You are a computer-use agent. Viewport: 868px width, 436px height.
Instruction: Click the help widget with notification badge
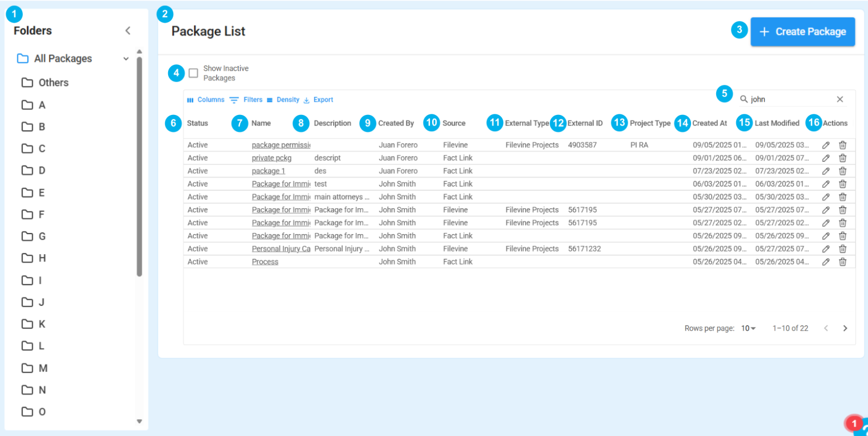[858, 425]
